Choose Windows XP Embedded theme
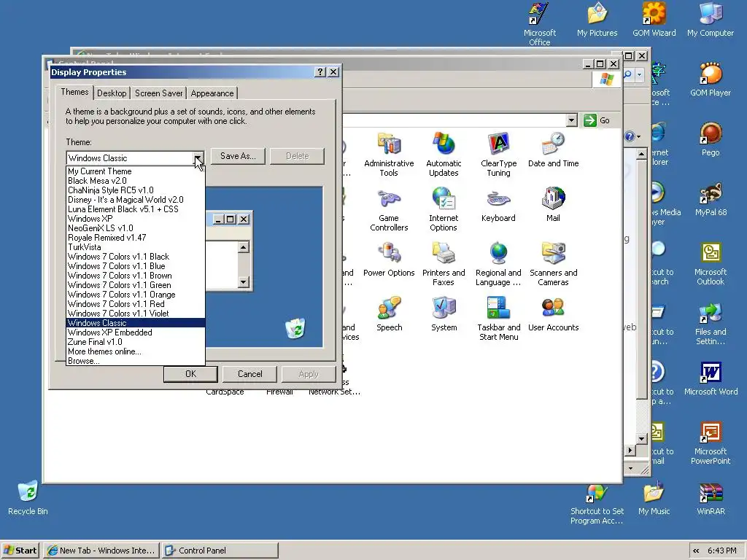The image size is (747, 560). (x=135, y=332)
